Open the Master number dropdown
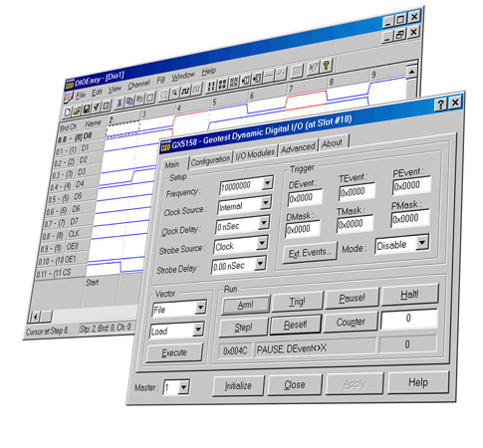This screenshot has width=483, height=448. pos(183,387)
